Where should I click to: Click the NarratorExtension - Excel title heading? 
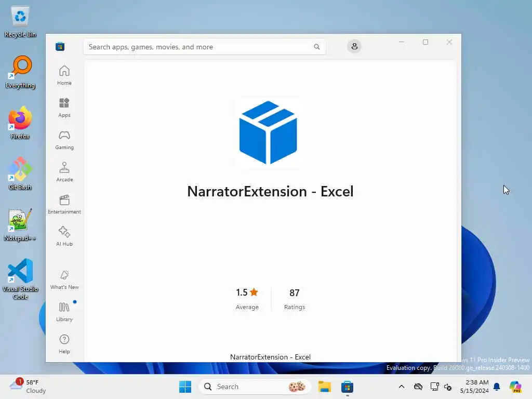coord(270,191)
